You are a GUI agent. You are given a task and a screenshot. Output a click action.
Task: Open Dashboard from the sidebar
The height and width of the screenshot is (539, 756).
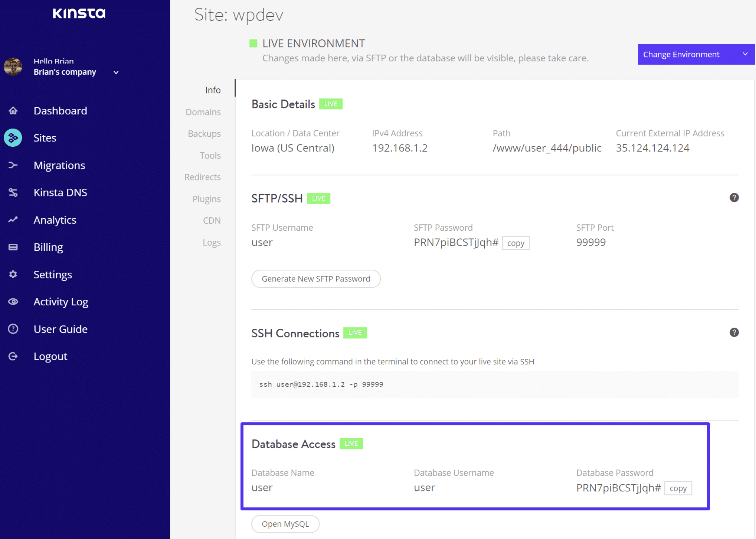[60, 111]
